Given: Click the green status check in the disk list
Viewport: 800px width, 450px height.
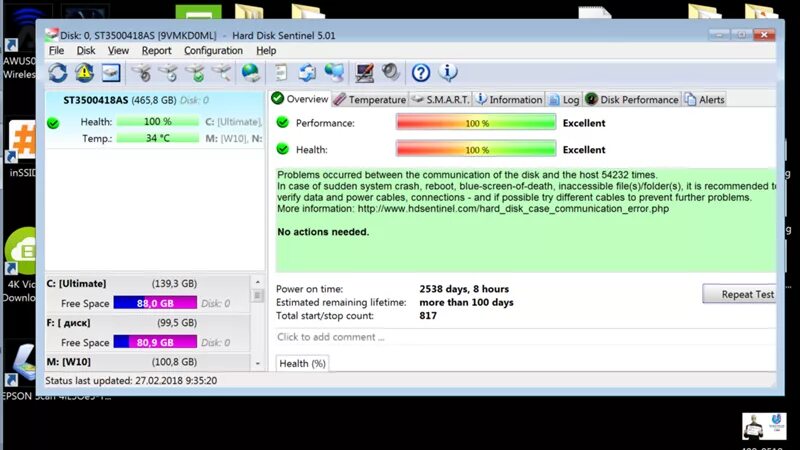Looking at the screenshot, I should click(x=53, y=123).
